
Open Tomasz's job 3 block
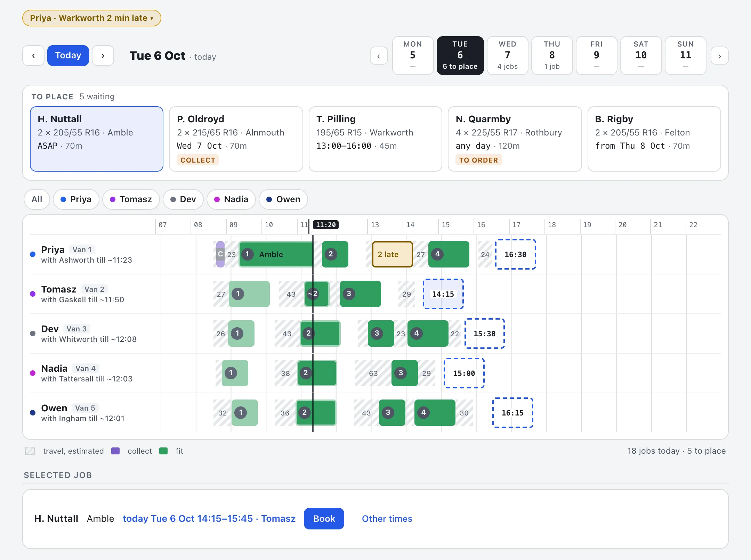pyautogui.click(x=361, y=294)
